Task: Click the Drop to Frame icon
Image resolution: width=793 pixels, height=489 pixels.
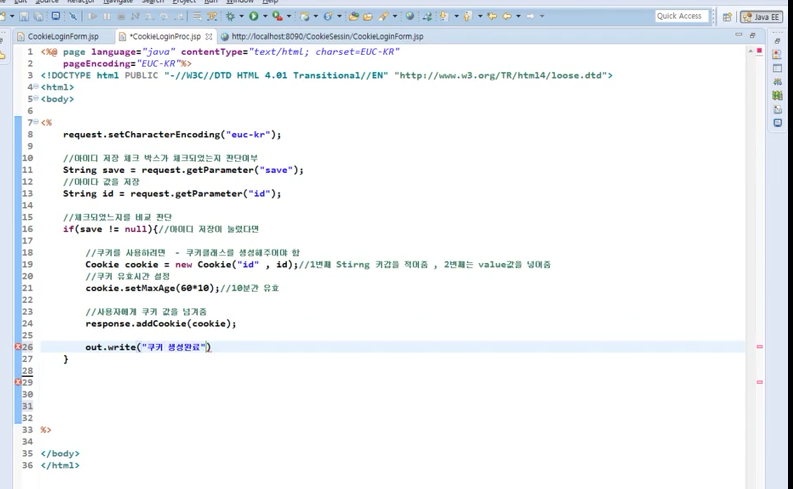Action: 197,16
